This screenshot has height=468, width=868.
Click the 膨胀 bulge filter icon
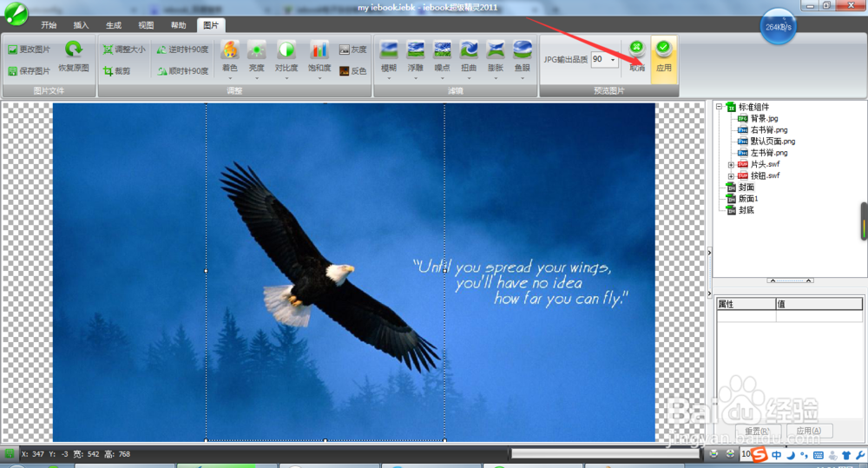495,49
